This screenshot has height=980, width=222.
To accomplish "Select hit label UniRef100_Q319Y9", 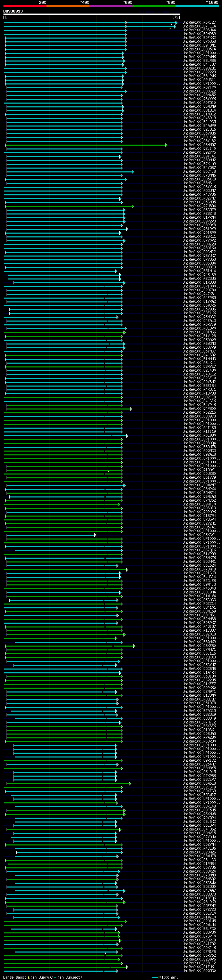I will [x=199, y=229].
